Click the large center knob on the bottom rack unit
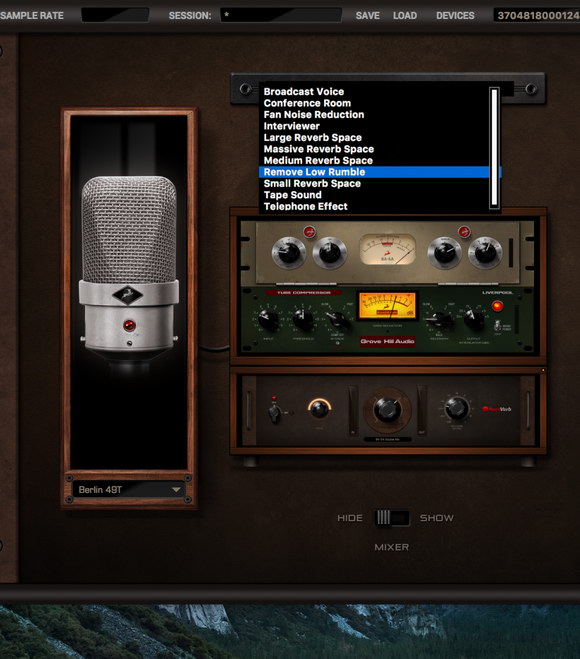580x659 pixels. 387,409
